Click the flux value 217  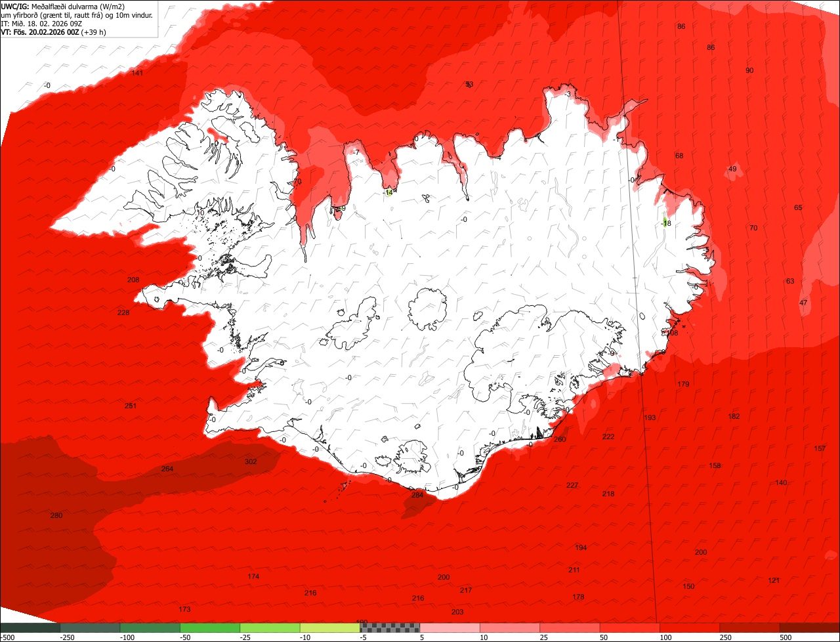[x=466, y=590]
